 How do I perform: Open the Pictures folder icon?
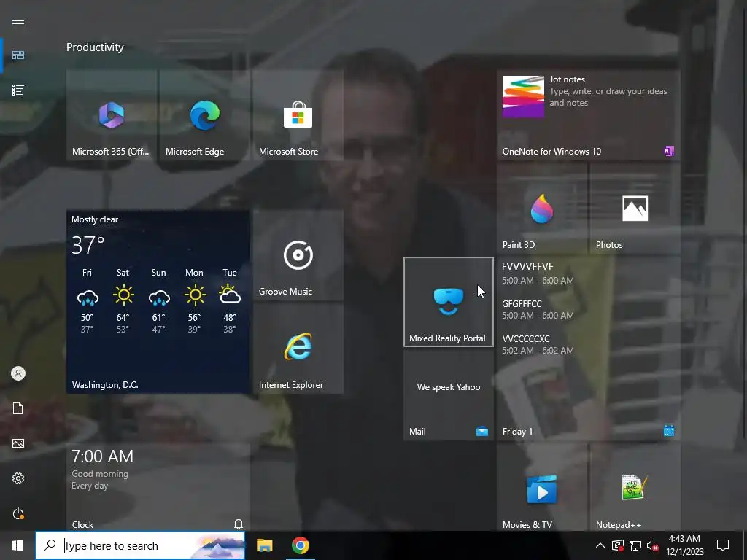click(18, 443)
